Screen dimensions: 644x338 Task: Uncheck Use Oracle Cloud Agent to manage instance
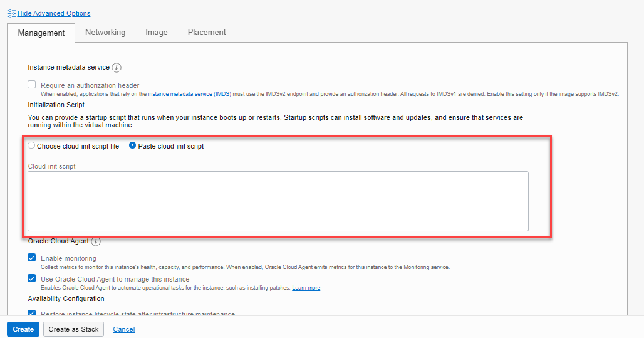point(31,278)
